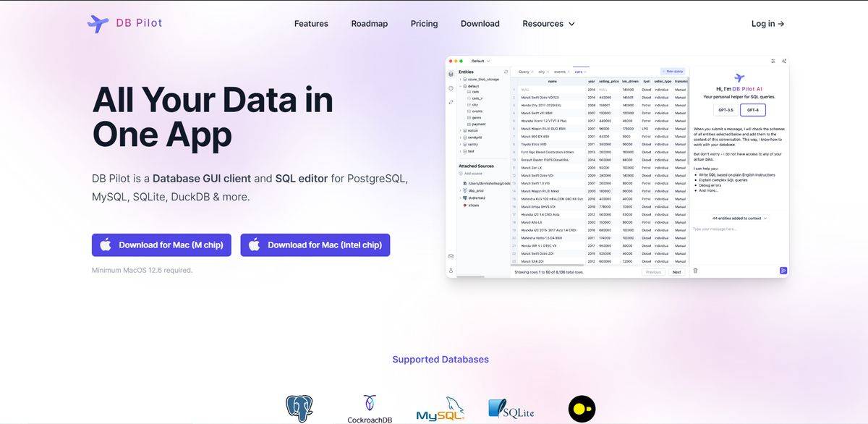Open the Features page
868x424 pixels.
pyautogui.click(x=311, y=24)
